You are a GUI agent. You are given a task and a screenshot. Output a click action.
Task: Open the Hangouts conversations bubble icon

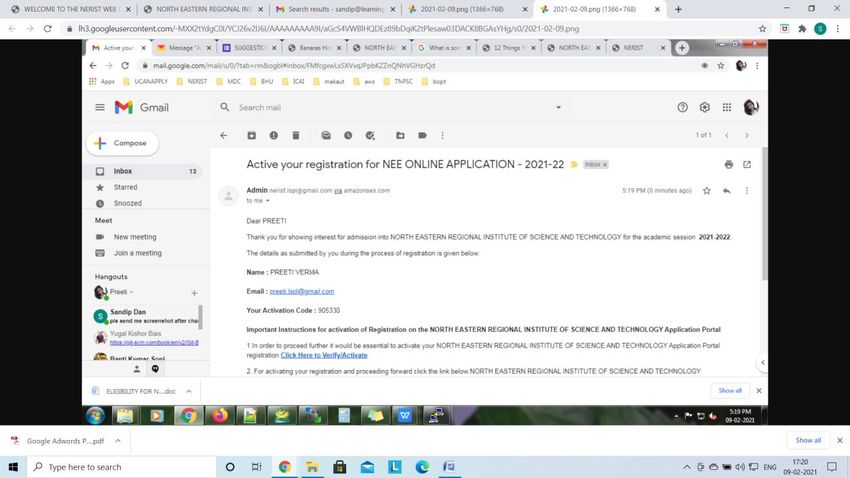(155, 369)
